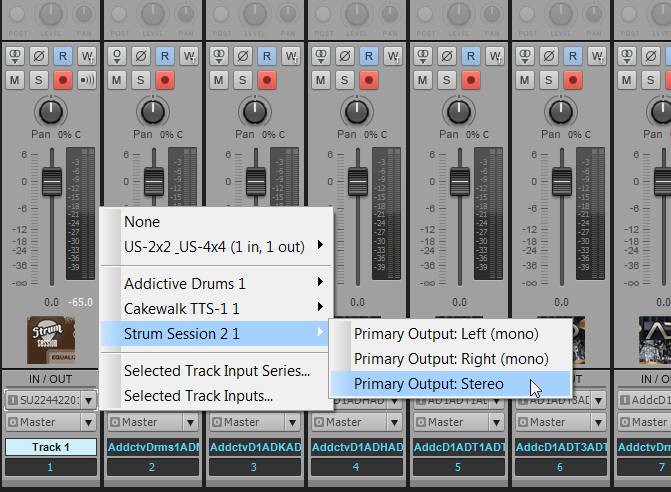The height and width of the screenshot is (492, 671).
Task: Open Track 1 Master output dropdown
Action: coord(89,423)
